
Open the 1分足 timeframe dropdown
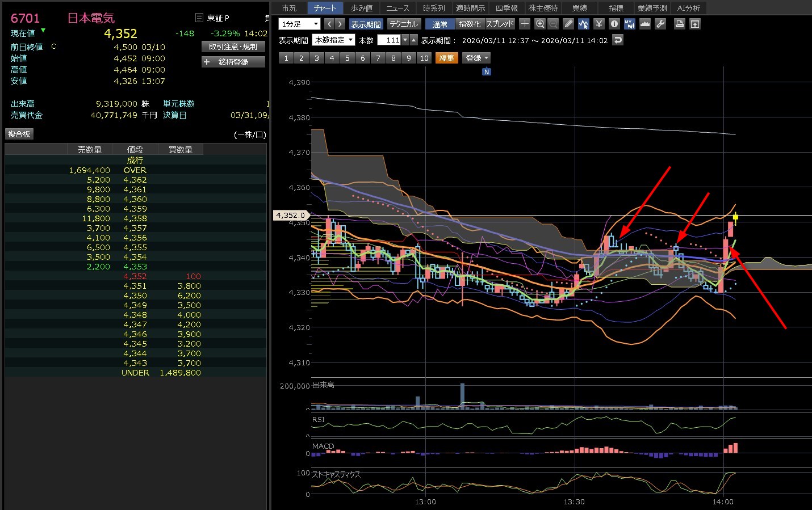click(x=300, y=24)
